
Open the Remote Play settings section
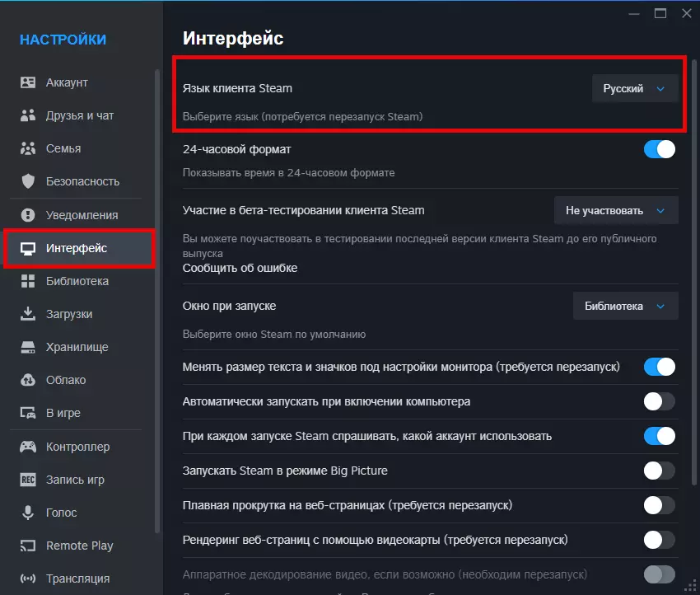click(x=79, y=546)
